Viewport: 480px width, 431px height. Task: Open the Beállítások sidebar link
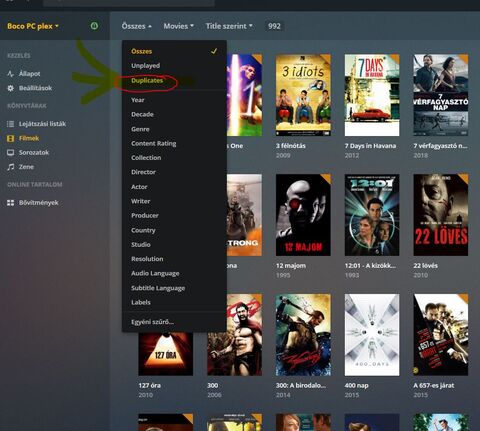click(x=35, y=88)
